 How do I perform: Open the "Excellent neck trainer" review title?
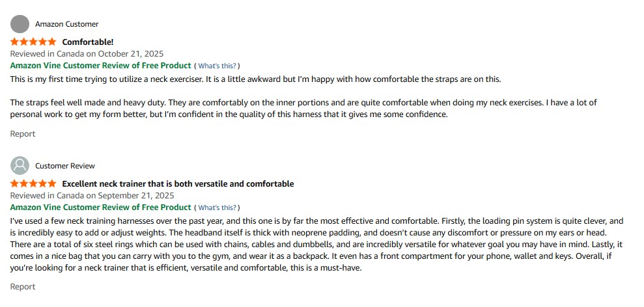click(178, 184)
